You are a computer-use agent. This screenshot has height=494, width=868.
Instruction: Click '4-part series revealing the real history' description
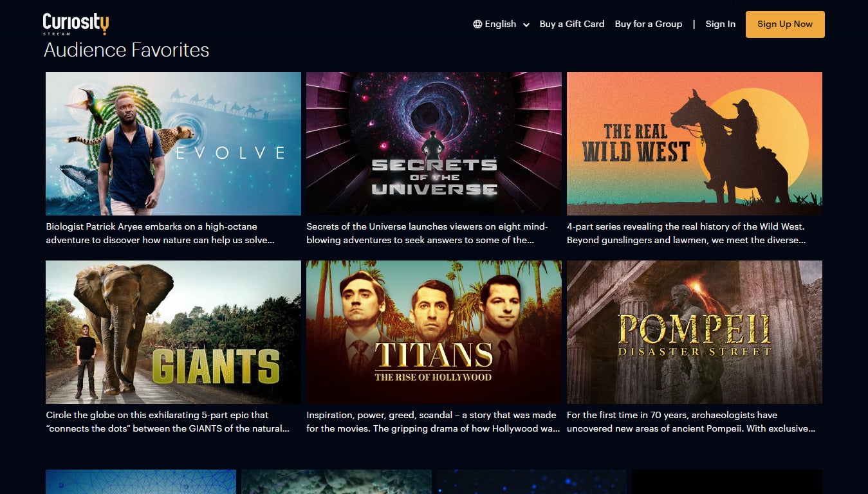click(x=687, y=233)
